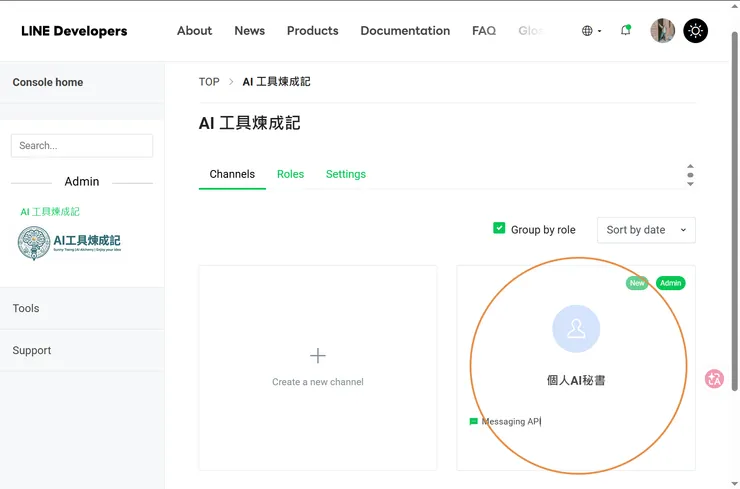Image resolution: width=740 pixels, height=489 pixels.
Task: Click the AI工具煉成記 provider logo image
Action: pos(69,243)
